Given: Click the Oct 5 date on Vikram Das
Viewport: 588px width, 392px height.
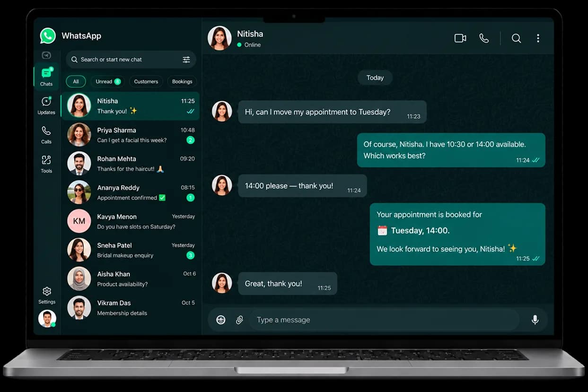Looking at the screenshot, I should coord(188,303).
